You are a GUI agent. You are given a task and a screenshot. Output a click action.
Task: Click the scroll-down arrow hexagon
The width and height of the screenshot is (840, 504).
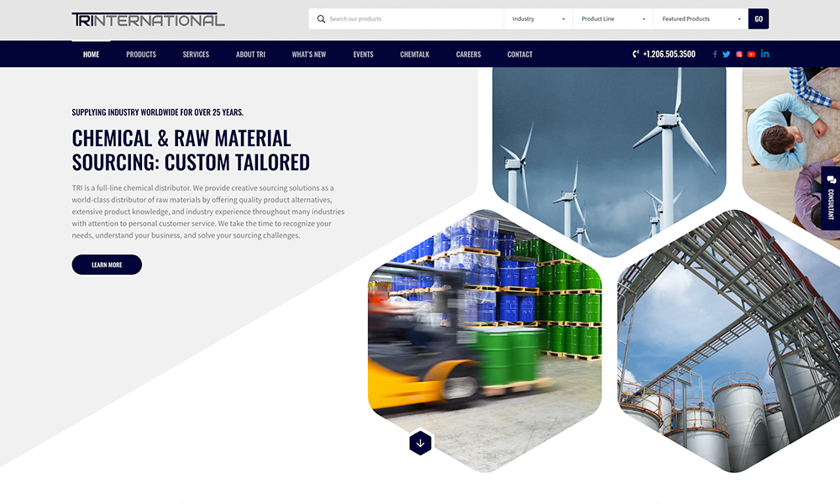420,443
